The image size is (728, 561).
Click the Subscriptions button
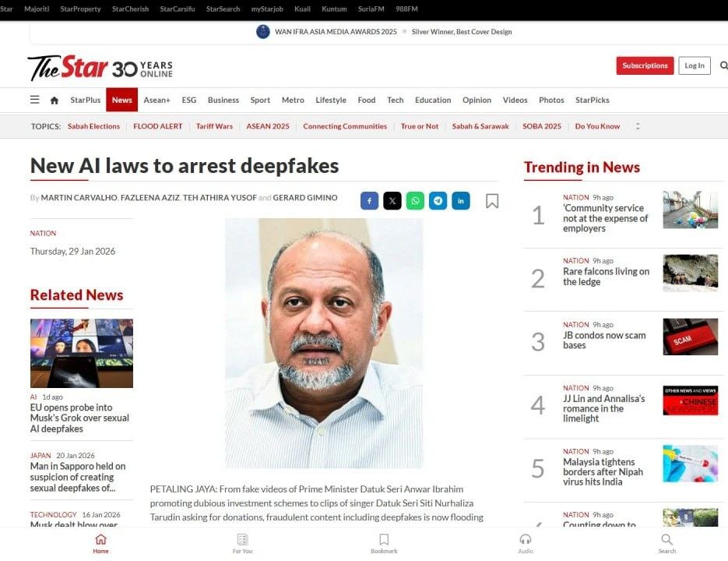tap(645, 65)
